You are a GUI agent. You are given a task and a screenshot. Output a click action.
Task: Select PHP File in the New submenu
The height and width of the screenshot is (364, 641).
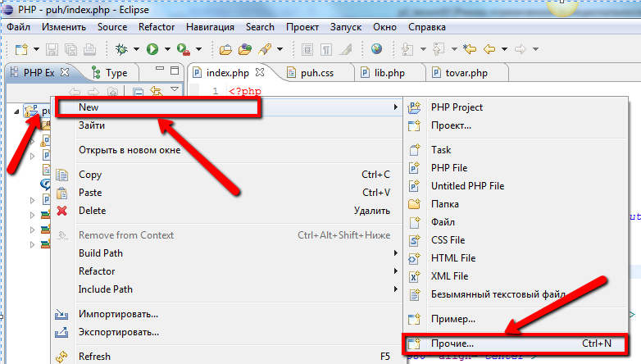coord(516,168)
